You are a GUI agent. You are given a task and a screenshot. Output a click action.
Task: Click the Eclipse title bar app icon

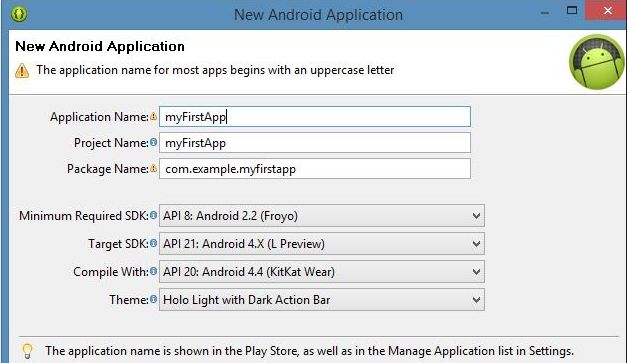click(19, 14)
